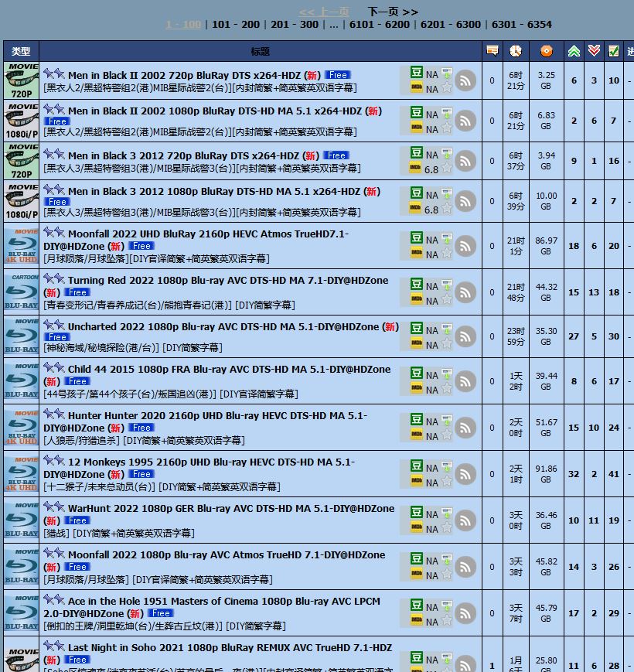Click the download icon for Men in Black II 720p
Screen dimensions: 634x672
tap(447, 73)
